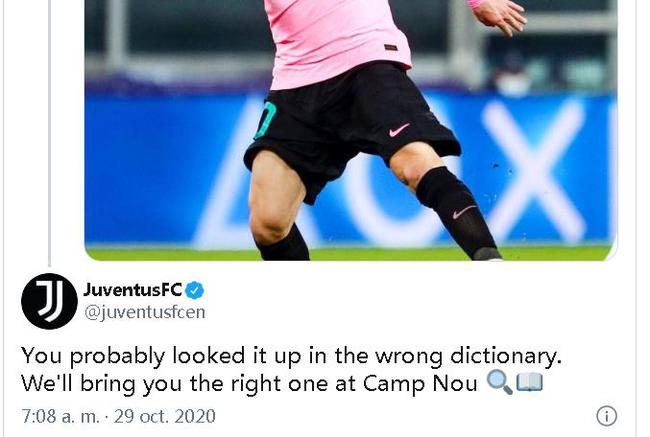The width and height of the screenshot is (650, 437).
Task: Click the blue verified badge beside JuventusFC
Action: (x=194, y=290)
